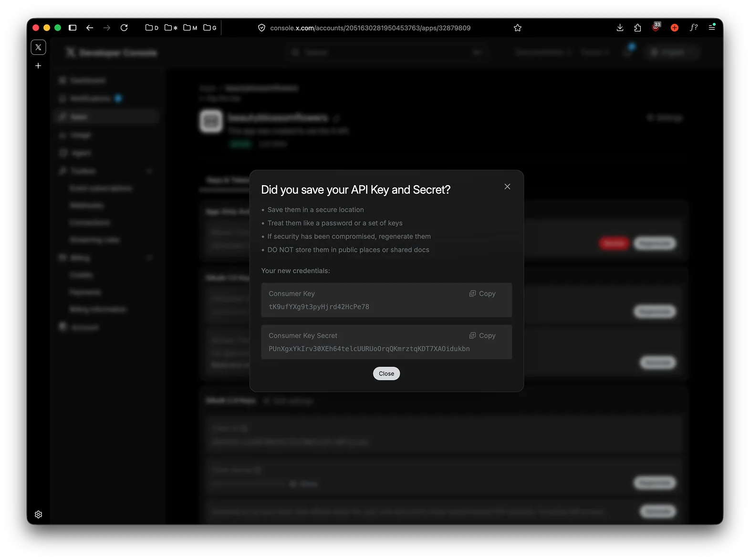Image resolution: width=750 pixels, height=560 pixels.
Task: Select the Consumer Key value text
Action: [x=319, y=307]
